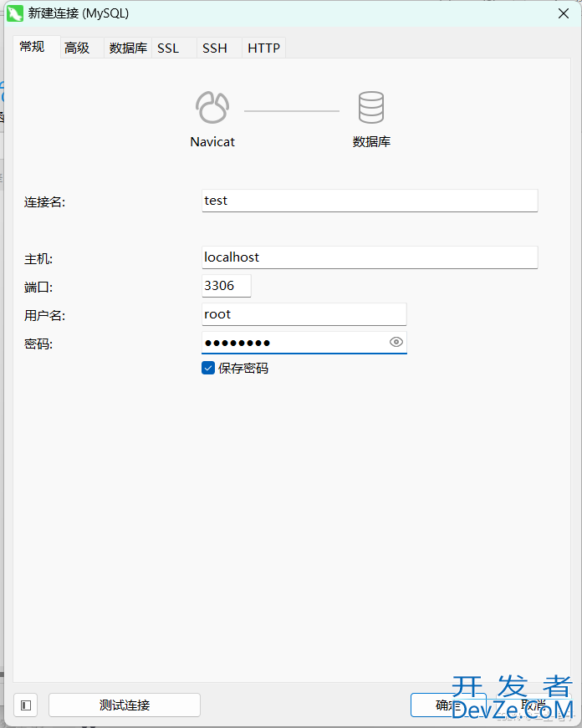Click the 端口: label
582x728 pixels.
click(38, 287)
